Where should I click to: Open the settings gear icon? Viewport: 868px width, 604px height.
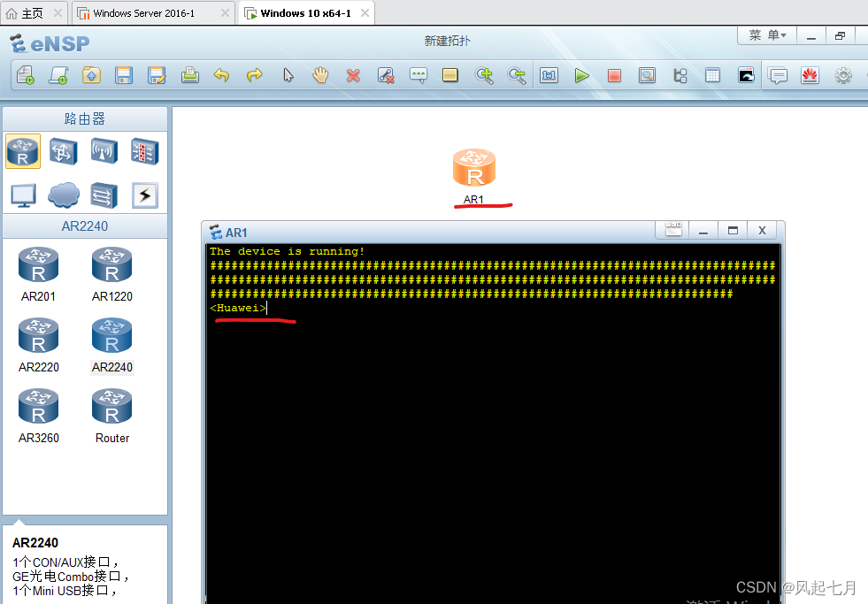coord(843,75)
